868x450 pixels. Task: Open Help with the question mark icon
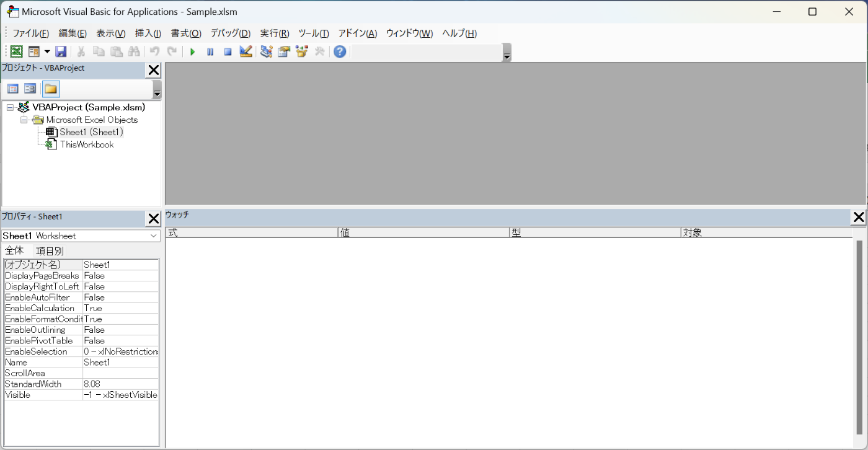[340, 52]
